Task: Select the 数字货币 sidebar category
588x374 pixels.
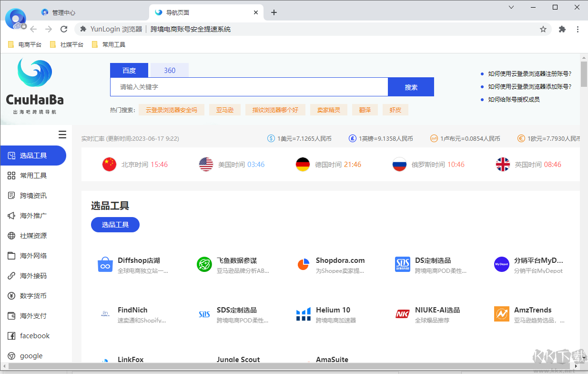Action: coord(33,295)
